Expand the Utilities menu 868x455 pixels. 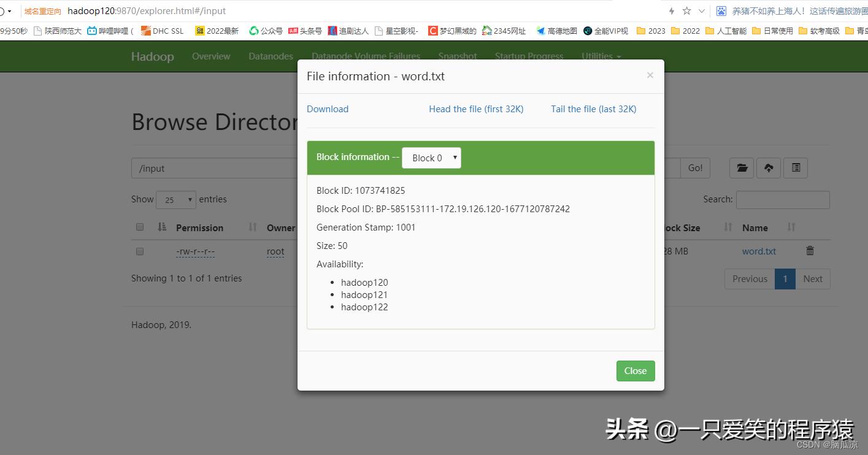point(601,56)
